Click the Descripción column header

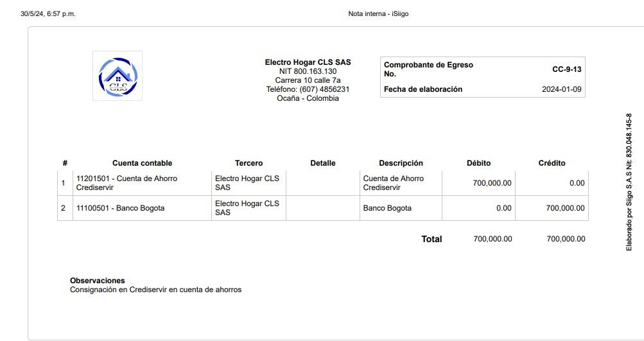coord(401,163)
